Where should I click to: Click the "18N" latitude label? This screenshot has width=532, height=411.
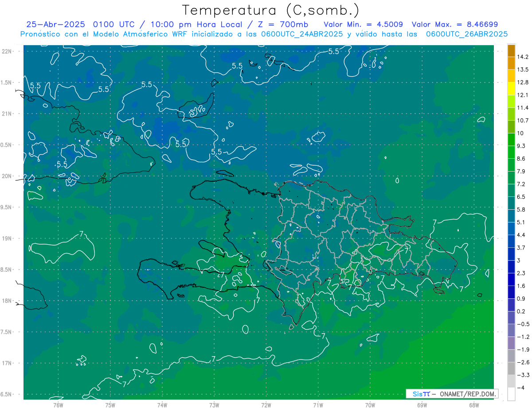point(7,301)
